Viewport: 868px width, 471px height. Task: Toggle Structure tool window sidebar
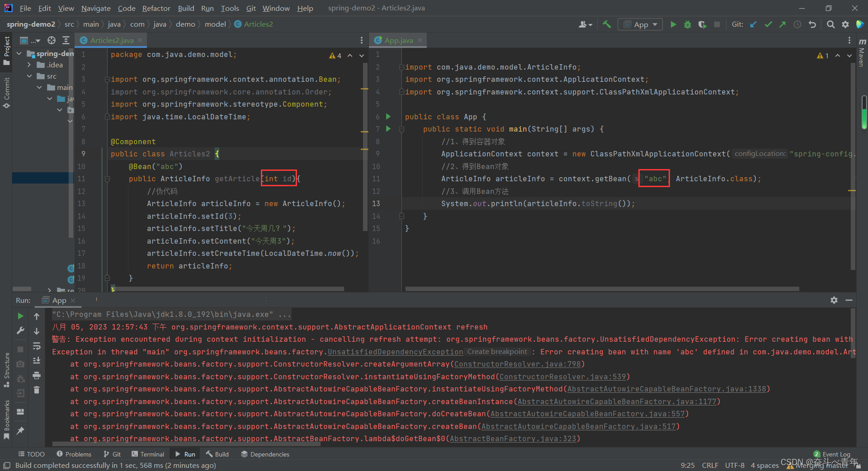tap(6, 370)
